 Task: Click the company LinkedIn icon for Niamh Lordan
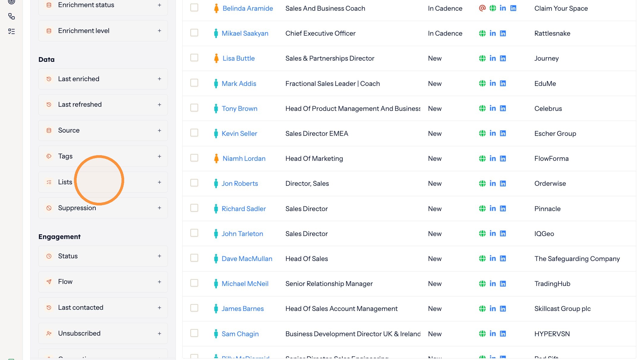(x=503, y=158)
